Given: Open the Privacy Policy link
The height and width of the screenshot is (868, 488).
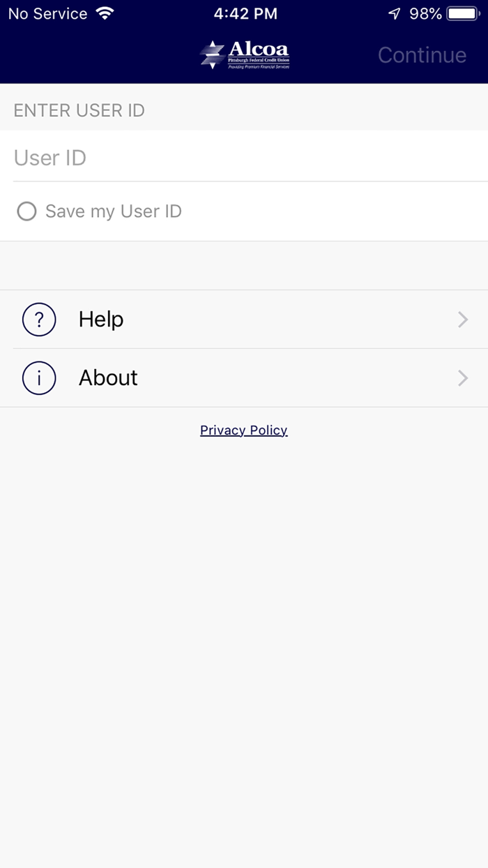Looking at the screenshot, I should tap(243, 430).
